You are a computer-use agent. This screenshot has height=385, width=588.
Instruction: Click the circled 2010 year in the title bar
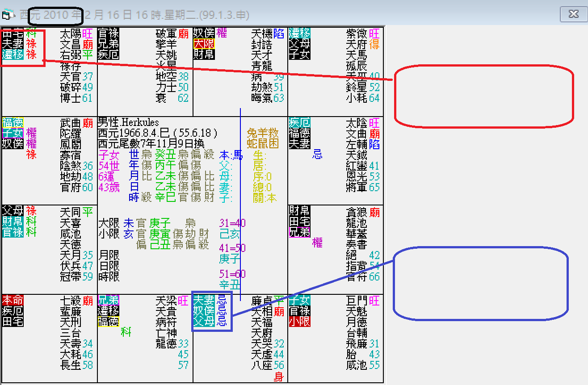point(56,15)
